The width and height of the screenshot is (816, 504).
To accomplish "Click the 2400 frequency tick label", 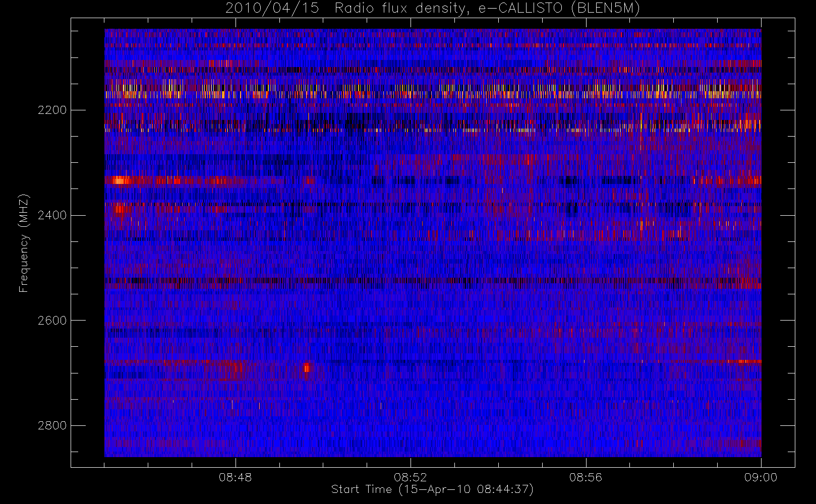I will pyautogui.click(x=52, y=216).
